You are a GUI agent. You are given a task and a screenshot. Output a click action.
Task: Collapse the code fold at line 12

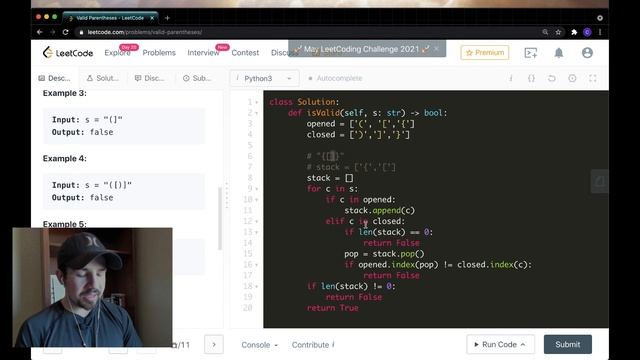click(x=257, y=221)
